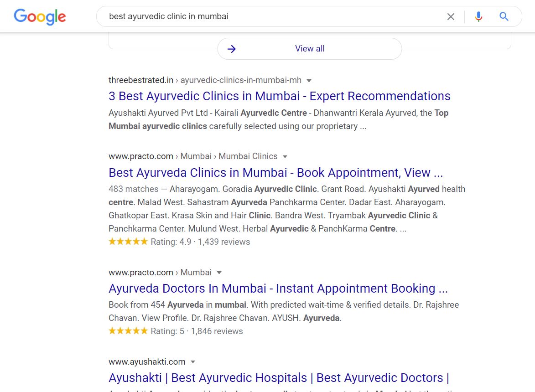The width and height of the screenshot is (535, 392).
Task: Open 3 Best Ayurvedic Clinics in Mumbai result
Action: [280, 96]
